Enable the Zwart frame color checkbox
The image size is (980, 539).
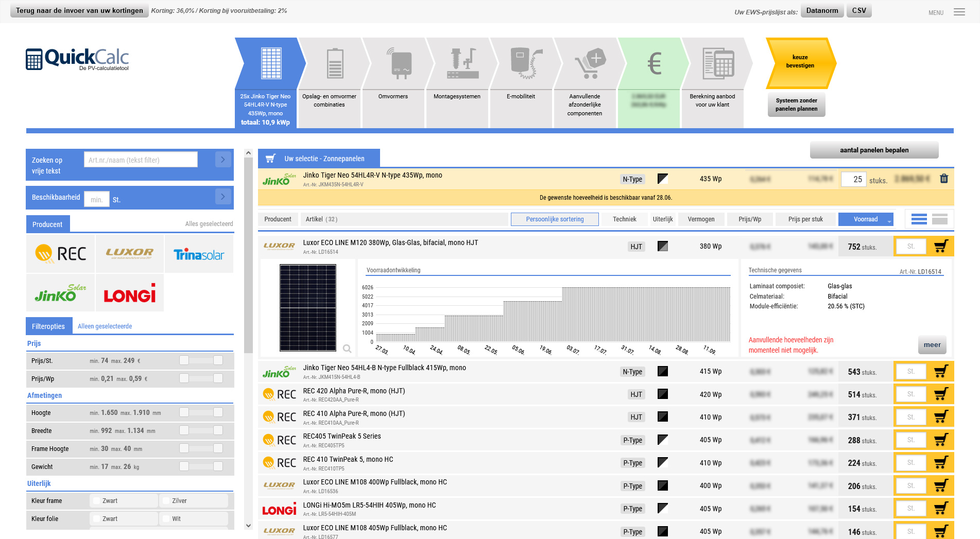96,500
